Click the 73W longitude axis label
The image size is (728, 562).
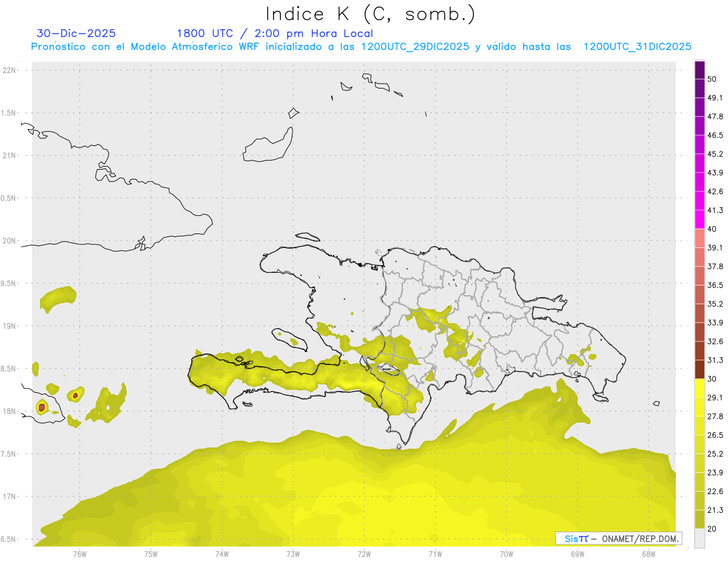[293, 554]
